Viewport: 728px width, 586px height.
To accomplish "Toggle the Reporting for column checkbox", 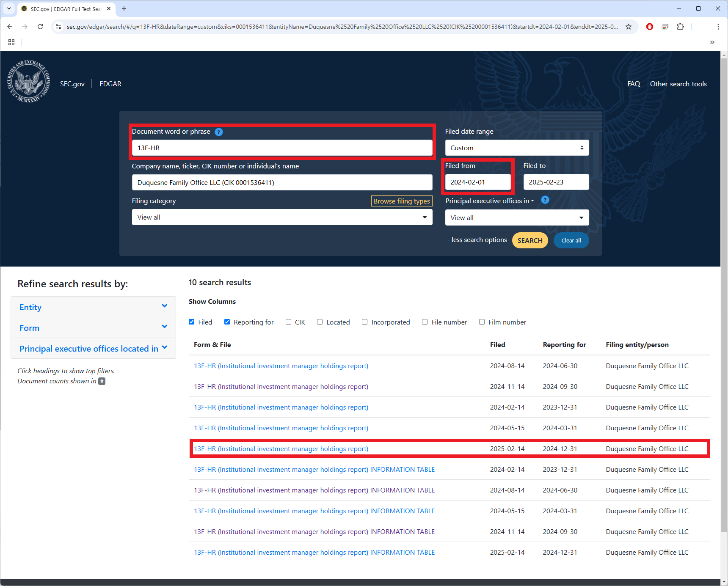I will [227, 322].
